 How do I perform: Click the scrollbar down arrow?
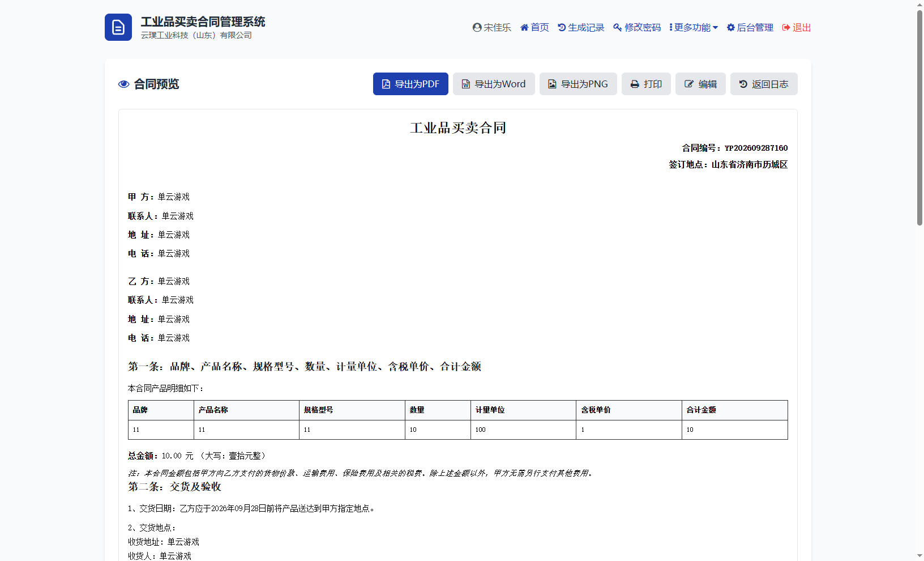919,556
